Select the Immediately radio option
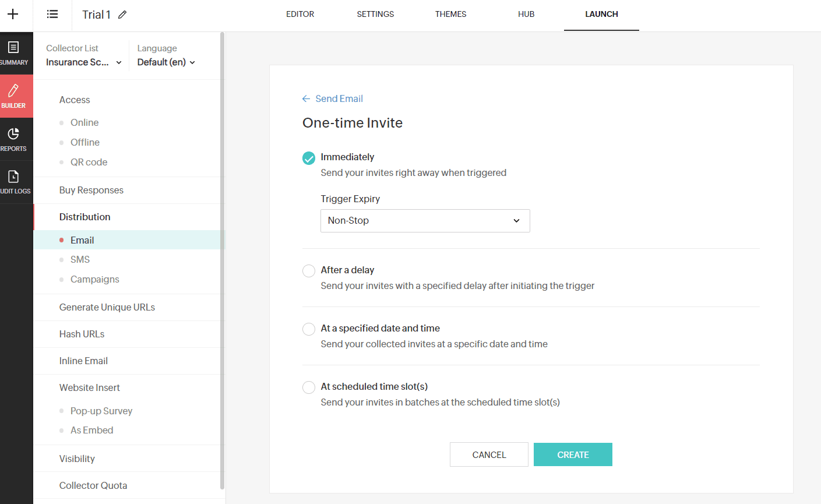Screen dimensions: 821x504 pos(309,158)
